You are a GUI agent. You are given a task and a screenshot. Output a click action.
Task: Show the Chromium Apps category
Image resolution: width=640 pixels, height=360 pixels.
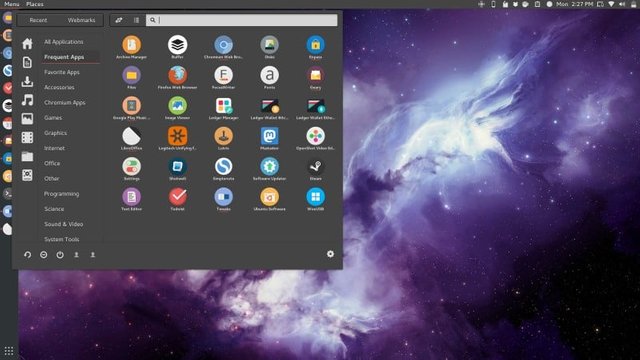(64, 102)
